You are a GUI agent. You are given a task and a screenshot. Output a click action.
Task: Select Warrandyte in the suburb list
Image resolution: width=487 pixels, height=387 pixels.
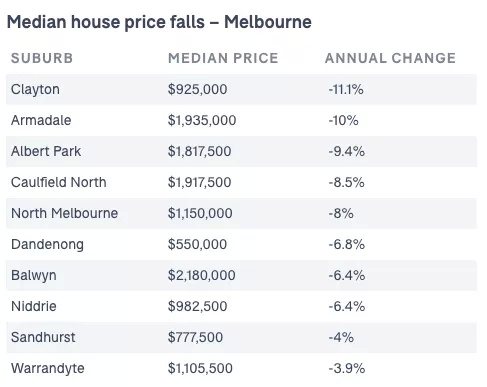click(48, 369)
